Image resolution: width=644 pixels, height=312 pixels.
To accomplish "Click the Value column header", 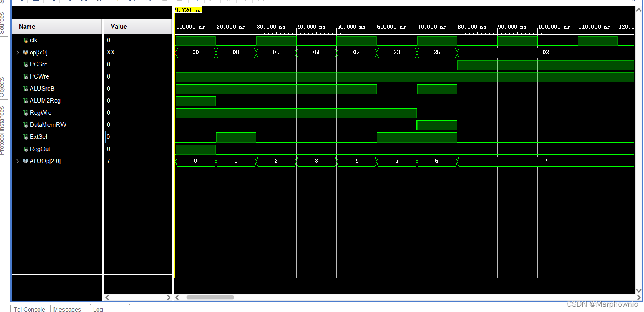I will (138, 27).
